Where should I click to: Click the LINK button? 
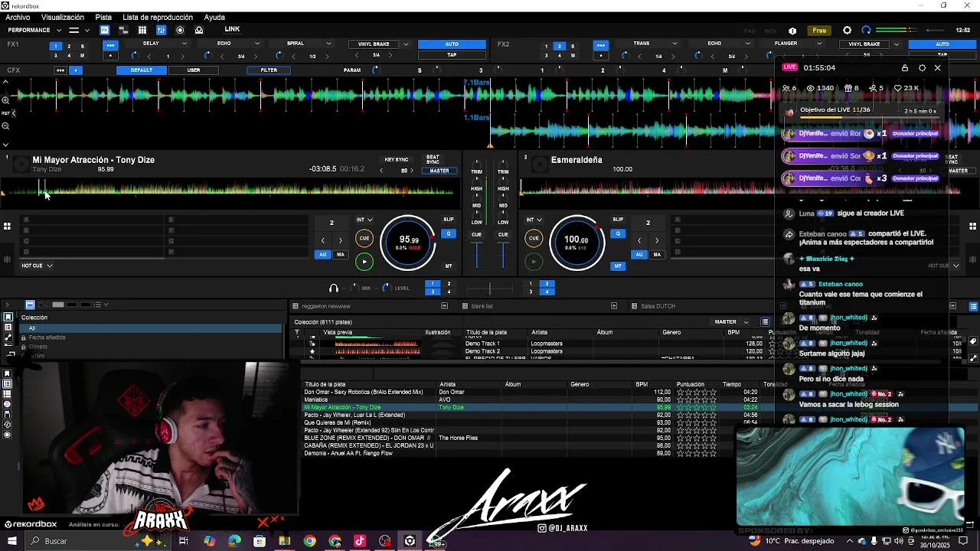pos(232,30)
